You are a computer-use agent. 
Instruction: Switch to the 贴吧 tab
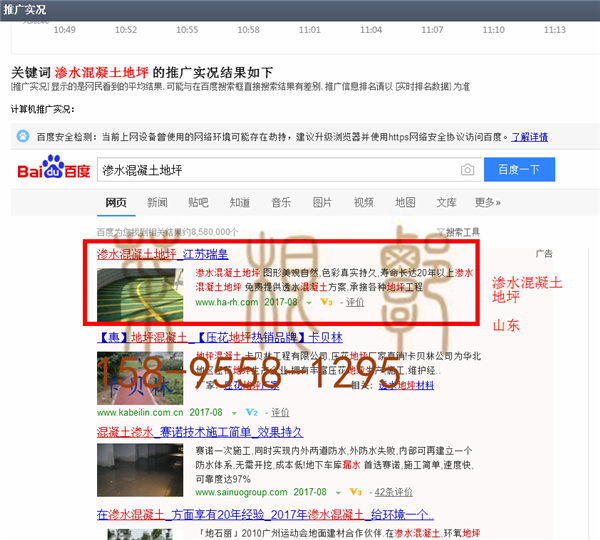click(198, 202)
